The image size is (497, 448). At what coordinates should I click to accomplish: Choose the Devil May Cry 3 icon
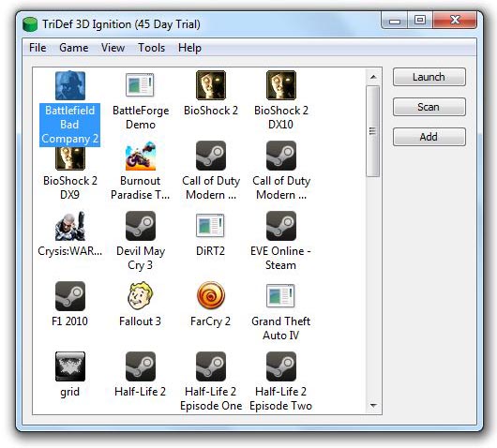pyautogui.click(x=141, y=226)
